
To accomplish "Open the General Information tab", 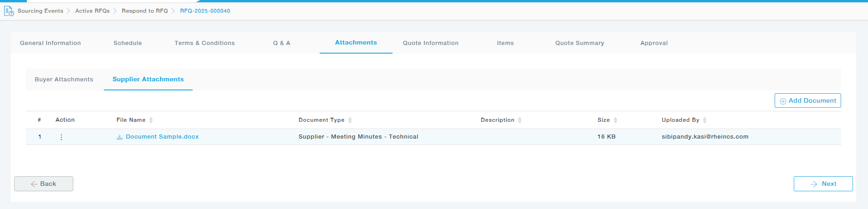I will [x=51, y=43].
